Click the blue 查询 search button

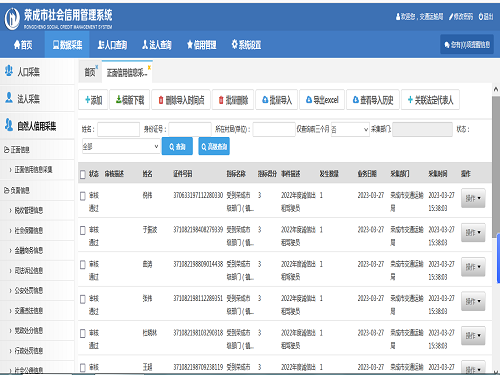(x=177, y=146)
